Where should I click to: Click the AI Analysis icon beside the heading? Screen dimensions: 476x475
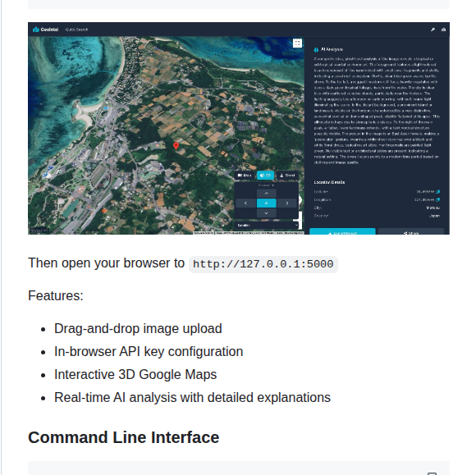click(x=316, y=49)
